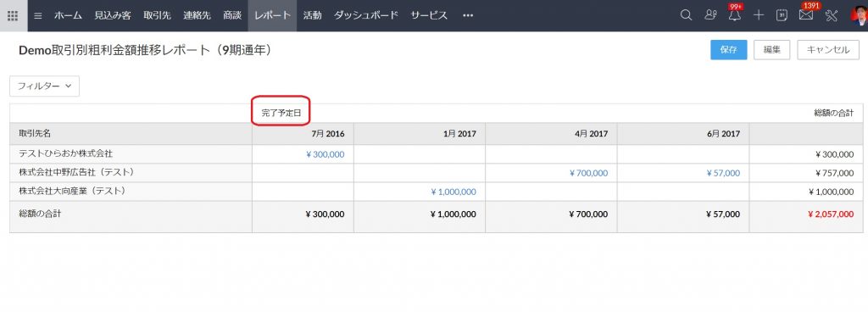This screenshot has height=312, width=868.
Task: Select the 株式会社中野広告社（テスト） row name
Action: pos(76,173)
